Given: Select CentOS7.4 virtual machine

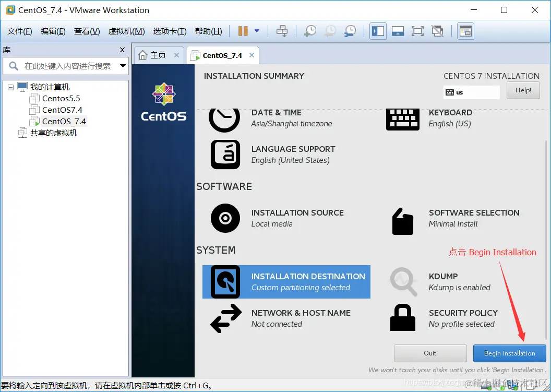Looking at the screenshot, I should 62,110.
